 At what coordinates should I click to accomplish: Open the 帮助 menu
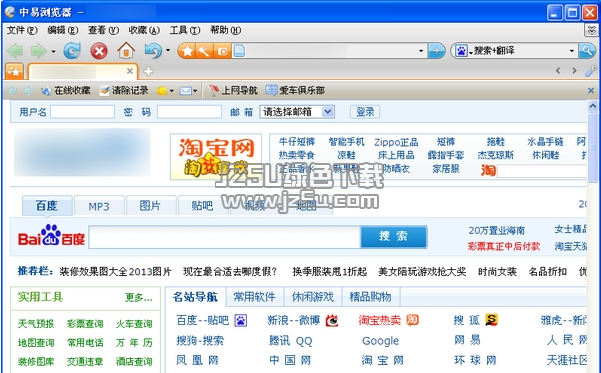[225, 30]
